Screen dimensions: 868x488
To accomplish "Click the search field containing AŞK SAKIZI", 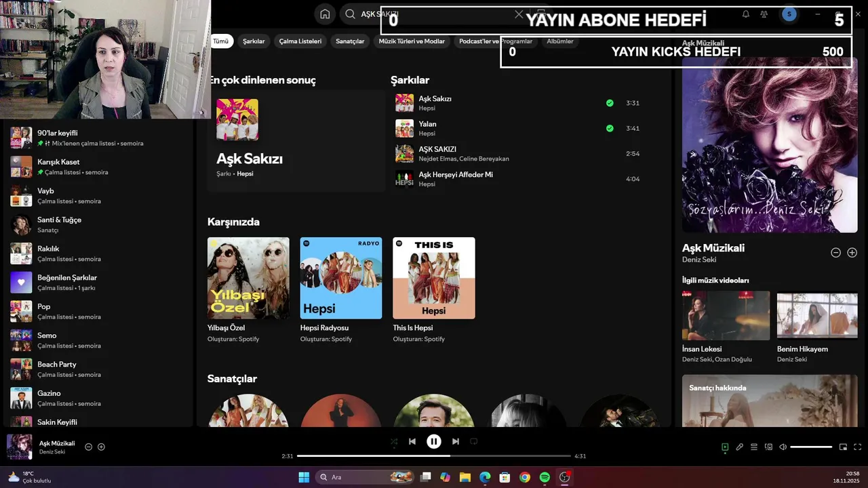I will coord(434,14).
